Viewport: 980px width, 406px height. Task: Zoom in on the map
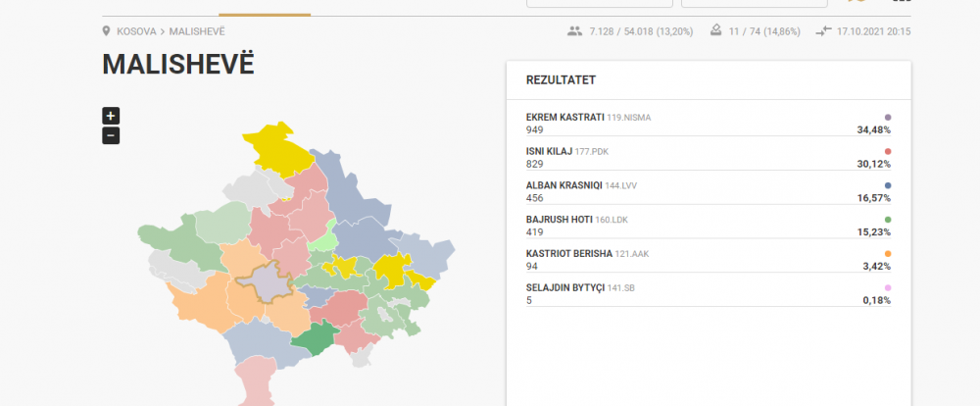click(x=111, y=116)
